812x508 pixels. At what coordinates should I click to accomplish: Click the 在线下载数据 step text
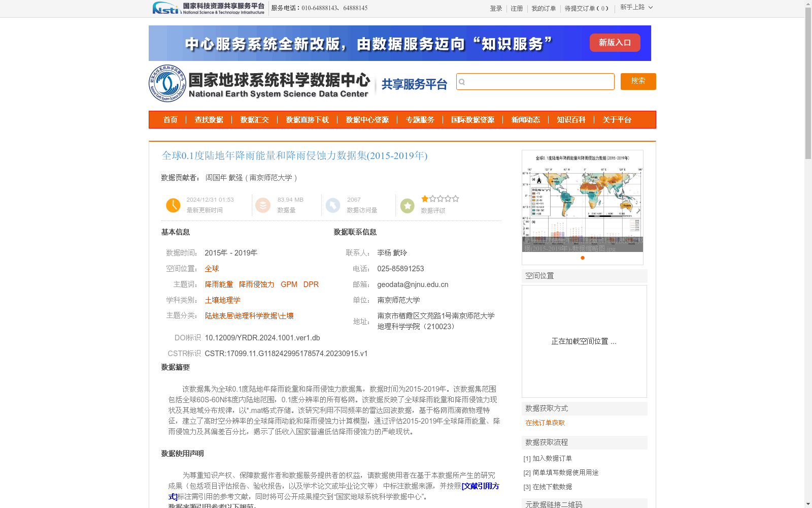(552, 487)
